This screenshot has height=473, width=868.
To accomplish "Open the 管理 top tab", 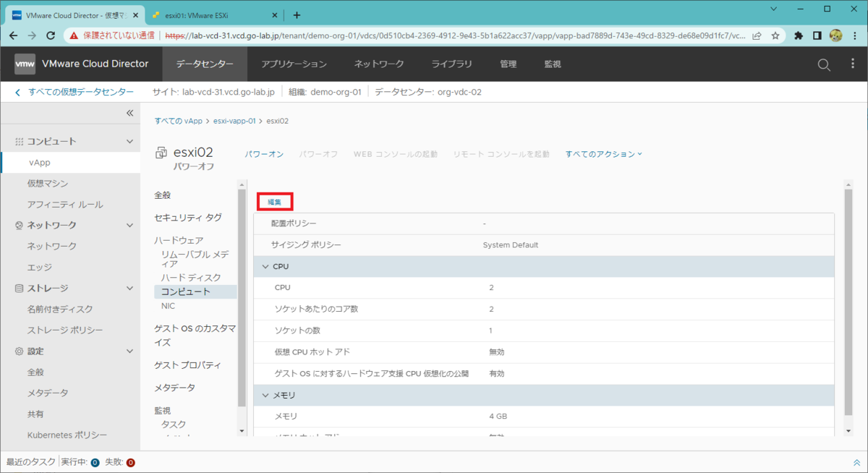I will (509, 64).
